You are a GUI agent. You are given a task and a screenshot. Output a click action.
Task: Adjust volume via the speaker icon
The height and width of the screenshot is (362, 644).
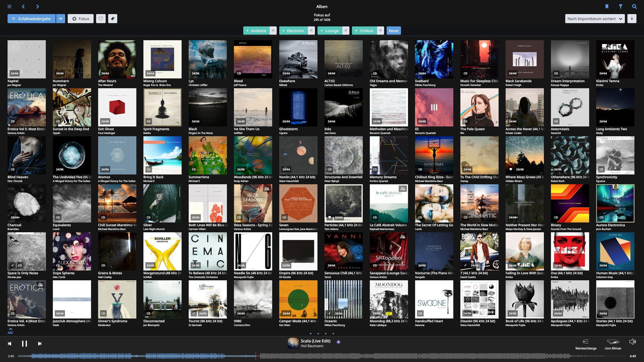tap(632, 342)
